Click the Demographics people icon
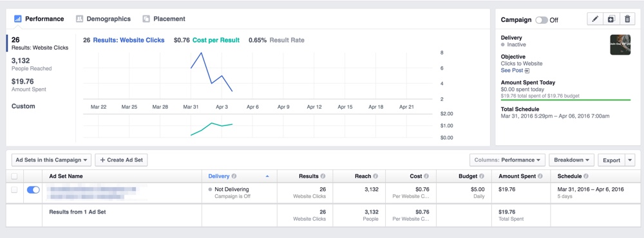 tap(80, 19)
